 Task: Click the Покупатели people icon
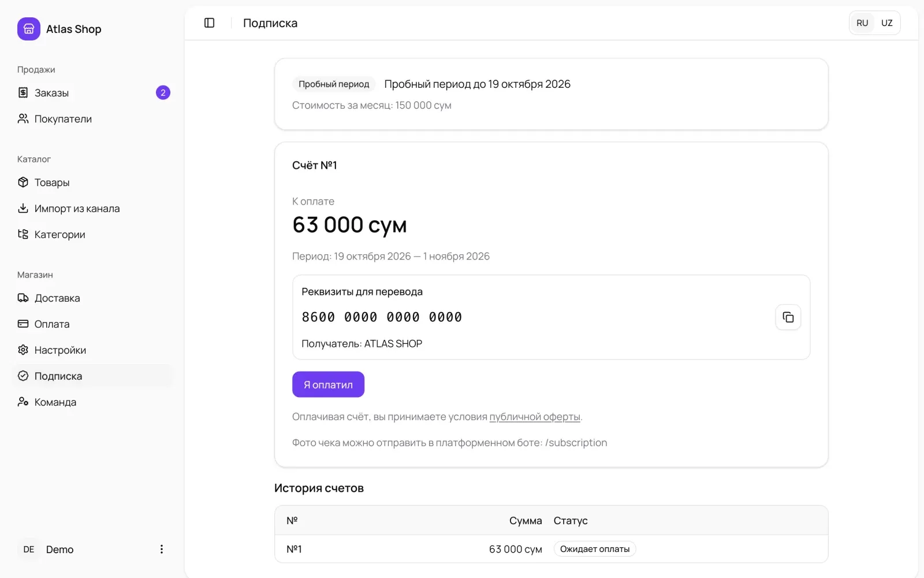point(23,118)
